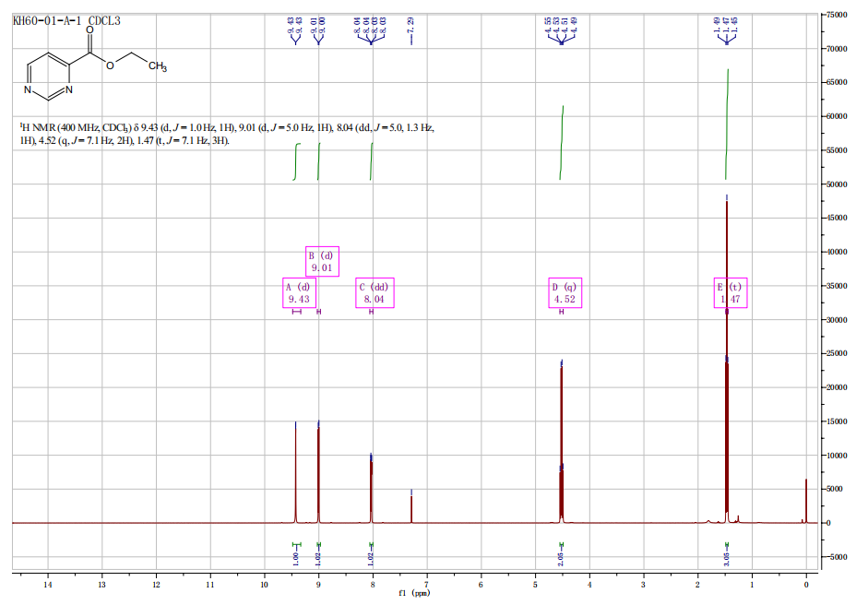Click the TMS reference peak at 0 ppm

tap(805, 503)
